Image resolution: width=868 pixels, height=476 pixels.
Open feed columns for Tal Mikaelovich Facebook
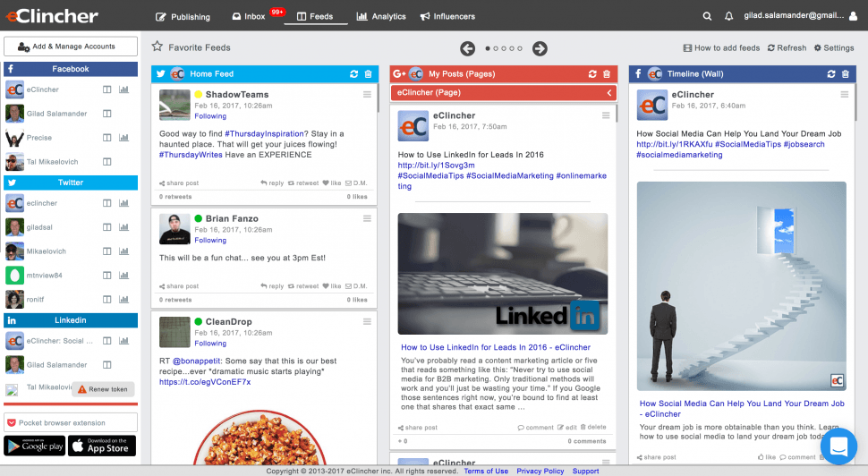tap(106, 162)
